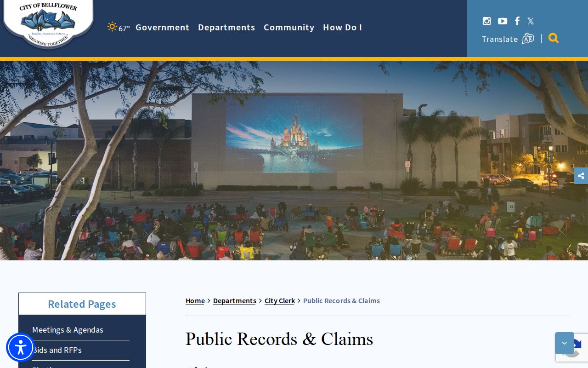Open Meetings & Agendas related page
Viewport: 588px width, 368px height.
pyautogui.click(x=68, y=330)
